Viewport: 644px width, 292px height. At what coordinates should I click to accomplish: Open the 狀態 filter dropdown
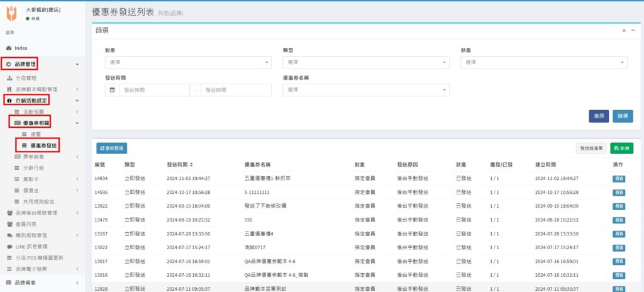coord(544,62)
